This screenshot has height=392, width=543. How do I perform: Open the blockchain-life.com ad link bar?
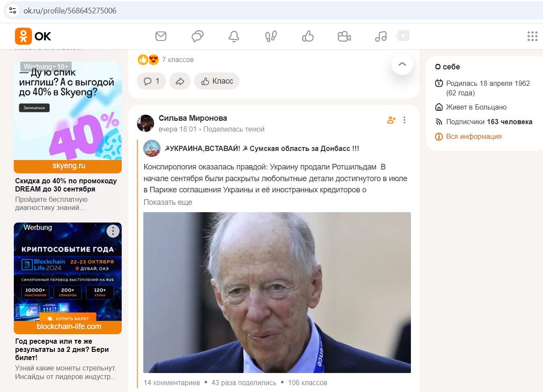(x=68, y=327)
